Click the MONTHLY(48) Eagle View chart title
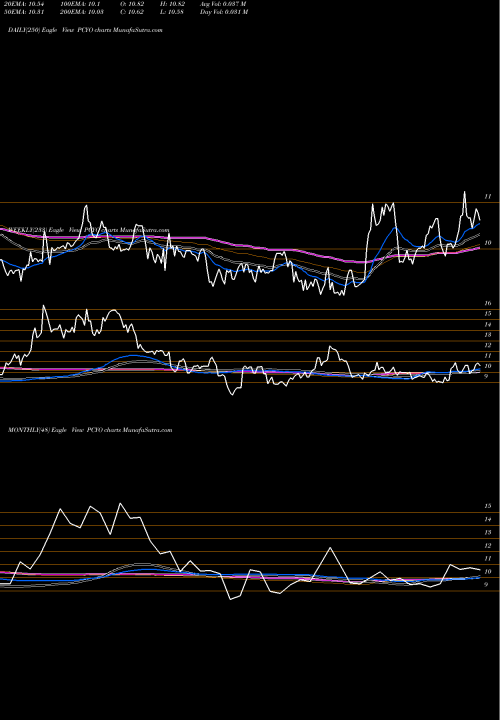The width and height of the screenshot is (500, 720). coord(90,430)
